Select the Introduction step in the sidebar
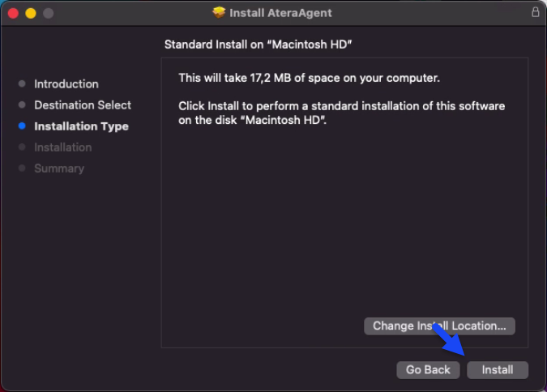 66,84
